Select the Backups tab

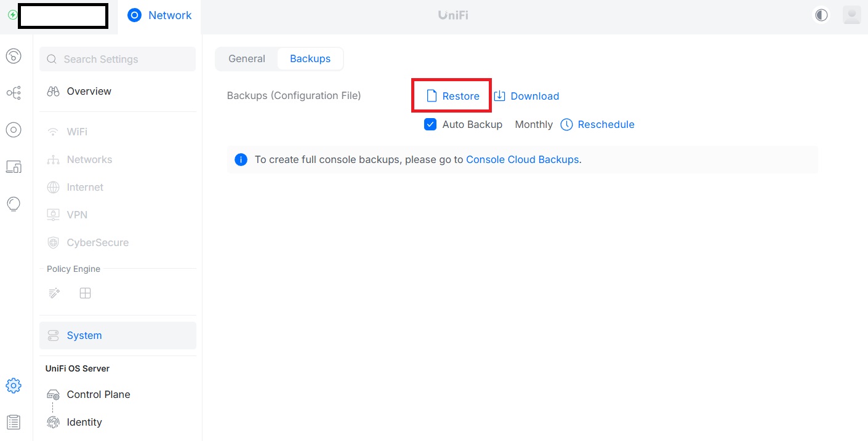click(310, 59)
